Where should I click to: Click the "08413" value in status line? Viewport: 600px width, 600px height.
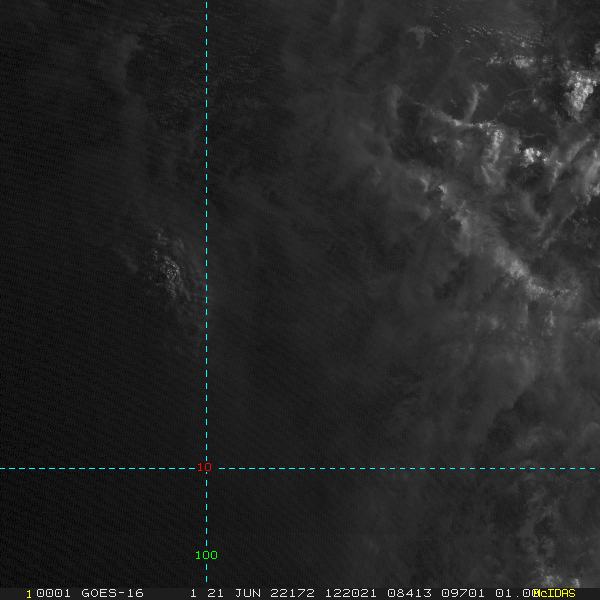(409, 593)
